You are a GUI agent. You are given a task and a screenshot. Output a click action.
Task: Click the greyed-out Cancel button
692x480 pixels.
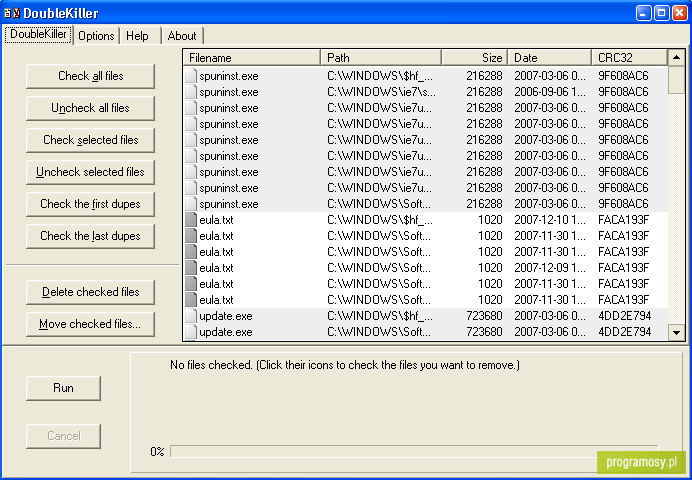(x=64, y=436)
